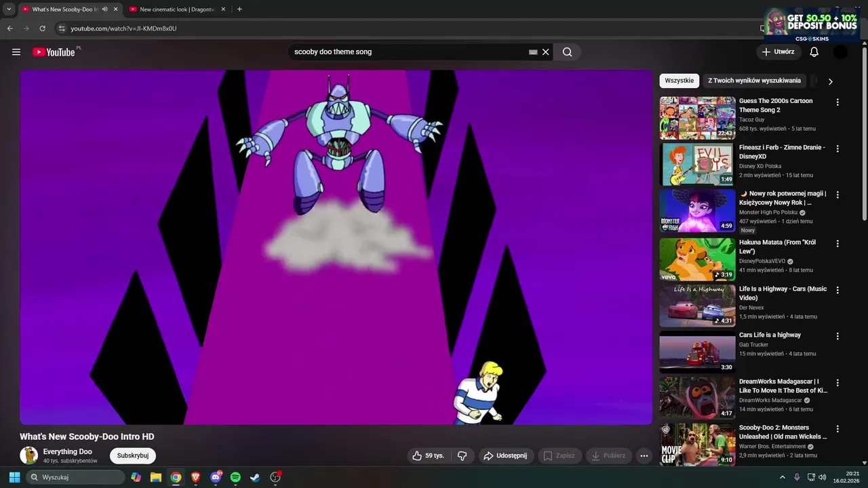Image resolution: width=868 pixels, height=488 pixels.
Task: Open options menu for Life Is a Highway video
Action: click(837, 290)
